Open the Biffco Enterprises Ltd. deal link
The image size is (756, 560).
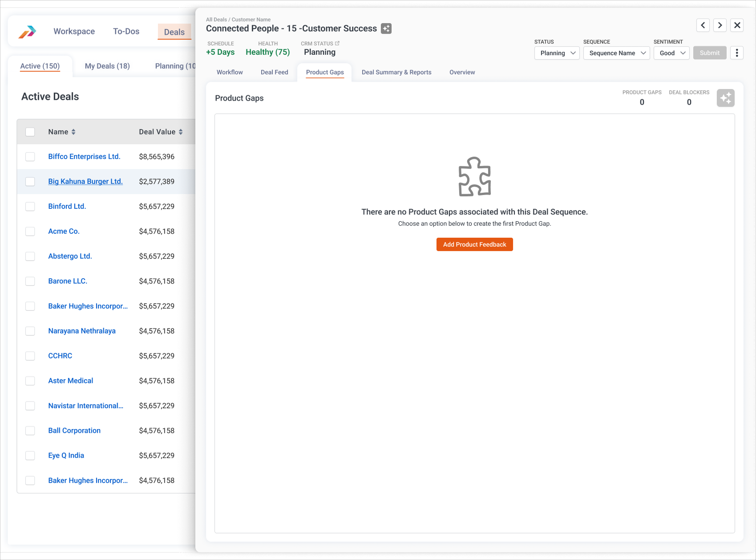(84, 157)
